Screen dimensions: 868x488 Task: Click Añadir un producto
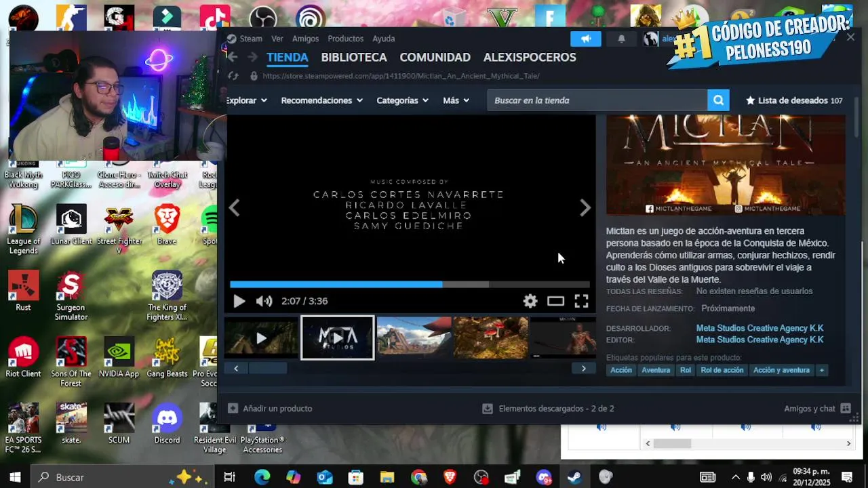[270, 409]
